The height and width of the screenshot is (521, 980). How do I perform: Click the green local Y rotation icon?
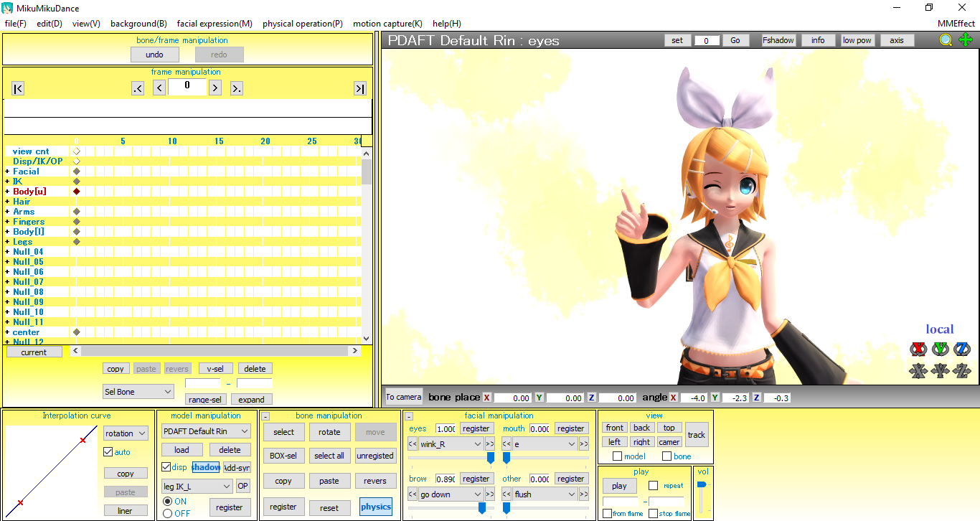click(x=941, y=349)
